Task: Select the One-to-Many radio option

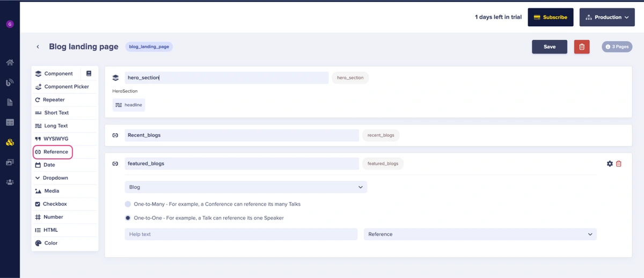Action: [128, 204]
